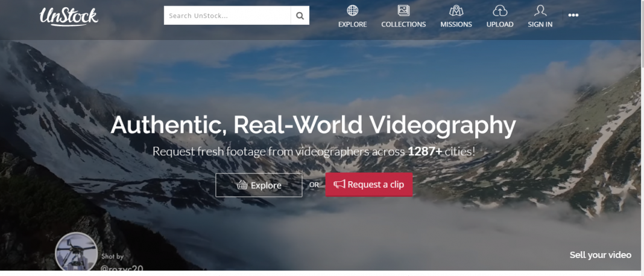Viewport: 644px width, 276px height.
Task: Click the UnStock logo
Action: [69, 16]
